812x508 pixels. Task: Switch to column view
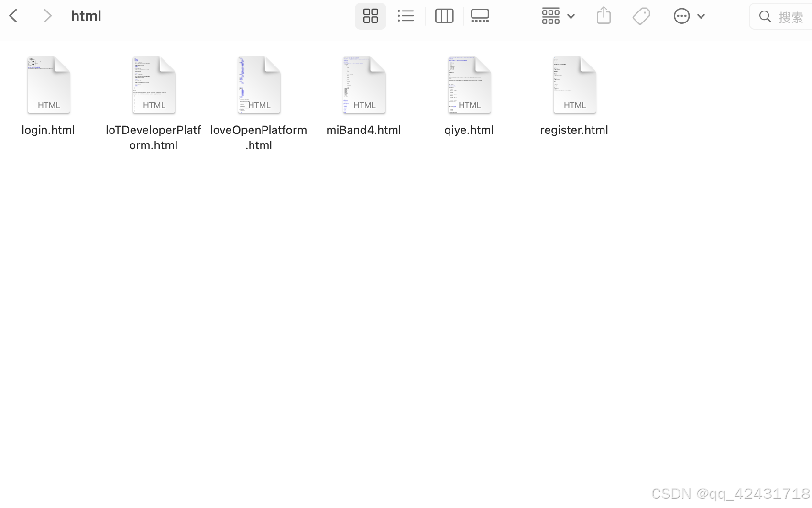444,16
